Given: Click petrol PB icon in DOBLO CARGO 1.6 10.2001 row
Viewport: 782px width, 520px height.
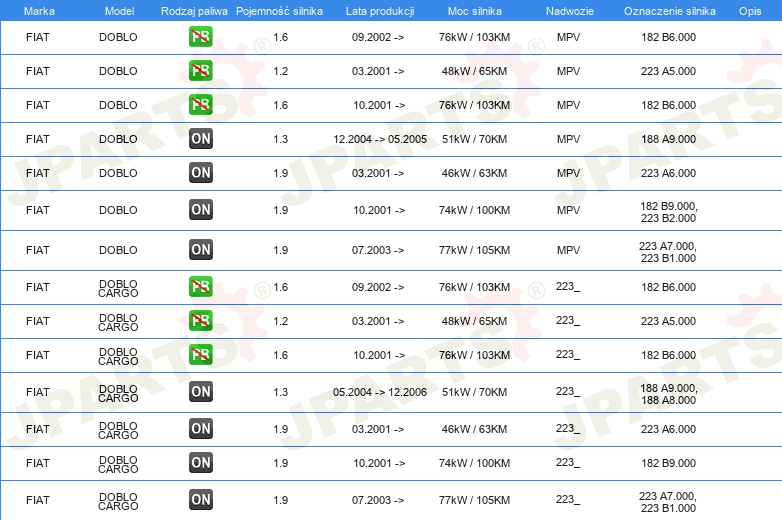Looking at the screenshot, I should click(x=200, y=354).
